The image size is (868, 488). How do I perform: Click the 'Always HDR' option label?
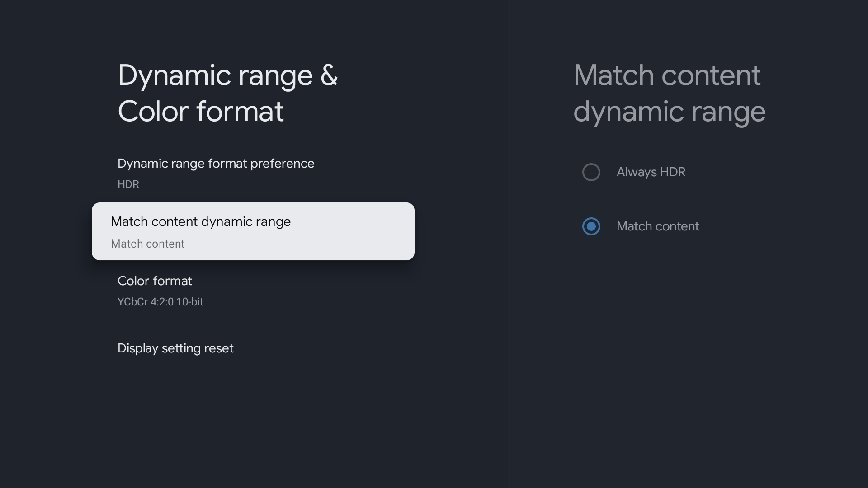coord(651,172)
